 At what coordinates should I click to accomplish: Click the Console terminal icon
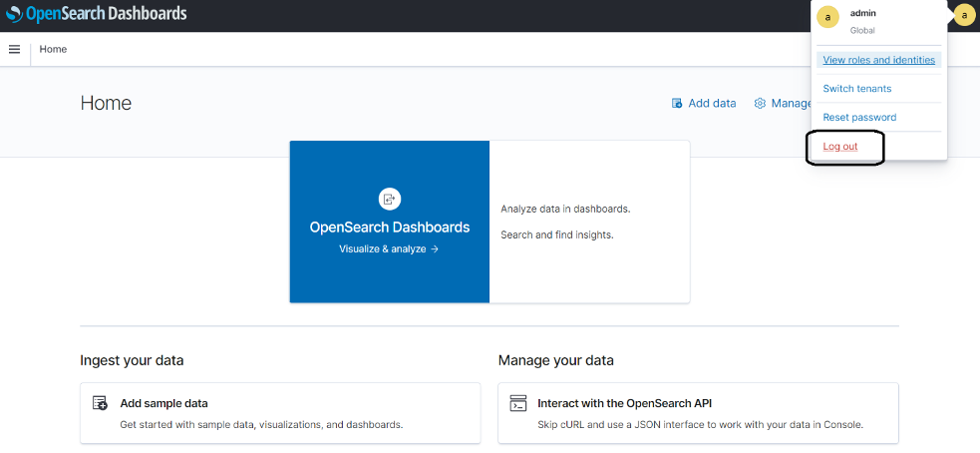tap(518, 403)
